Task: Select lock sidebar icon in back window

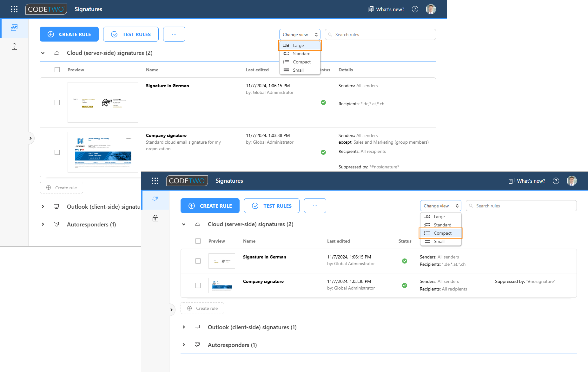Action: 14,47
